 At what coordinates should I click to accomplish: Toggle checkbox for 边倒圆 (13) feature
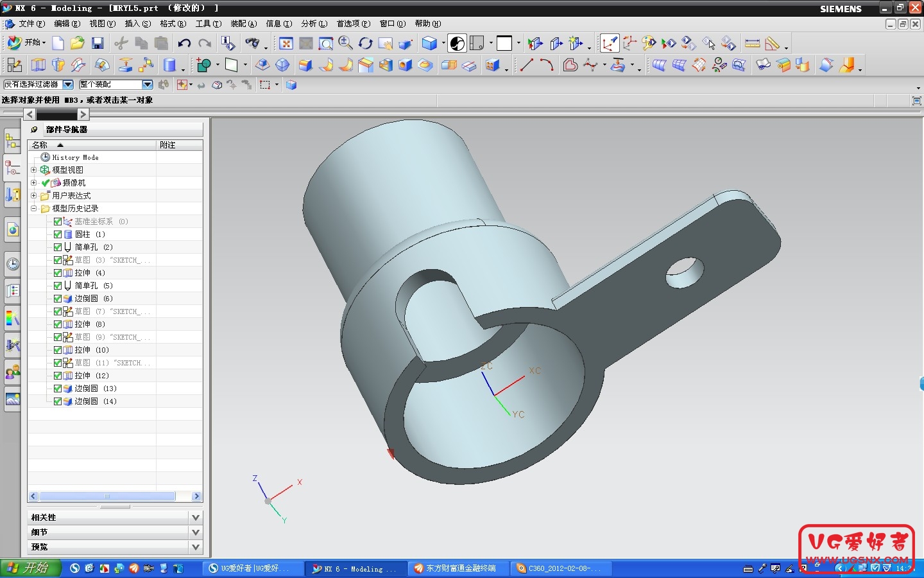(58, 389)
